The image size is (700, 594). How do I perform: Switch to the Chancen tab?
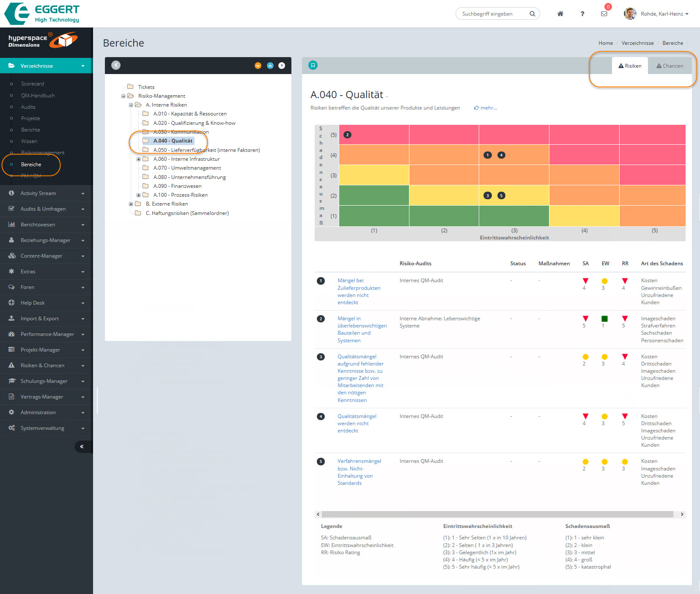tap(670, 66)
